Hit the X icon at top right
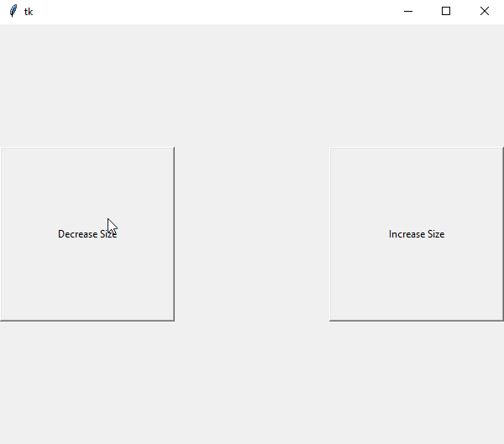The height and width of the screenshot is (444, 504). tap(485, 11)
